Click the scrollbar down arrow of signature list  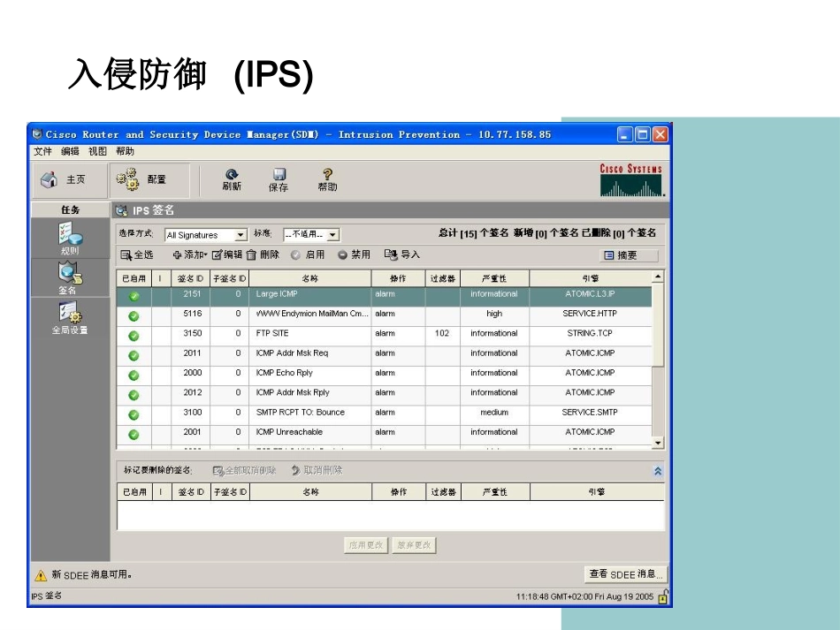click(x=658, y=443)
